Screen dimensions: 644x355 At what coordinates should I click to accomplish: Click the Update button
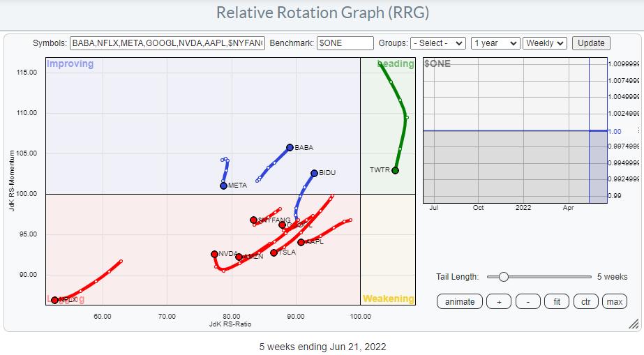tap(591, 43)
